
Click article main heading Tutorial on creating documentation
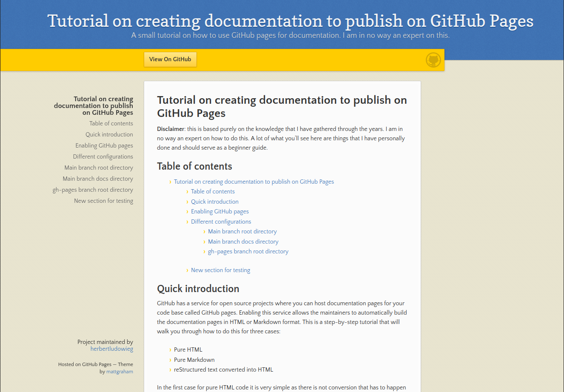point(282,106)
